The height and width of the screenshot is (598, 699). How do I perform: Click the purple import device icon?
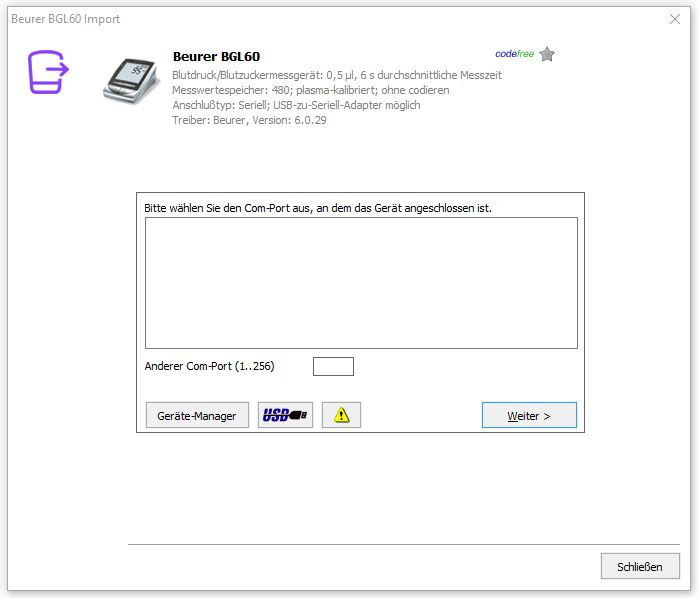(48, 72)
